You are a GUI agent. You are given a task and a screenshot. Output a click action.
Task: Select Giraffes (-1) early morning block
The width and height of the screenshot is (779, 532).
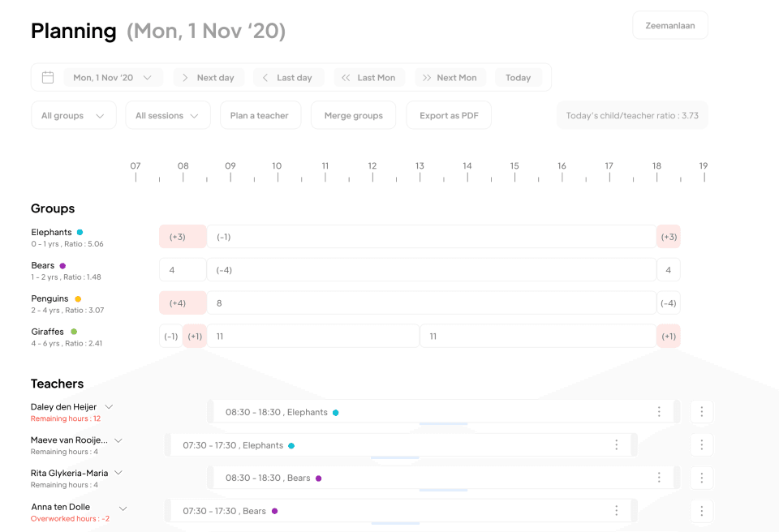coord(171,336)
